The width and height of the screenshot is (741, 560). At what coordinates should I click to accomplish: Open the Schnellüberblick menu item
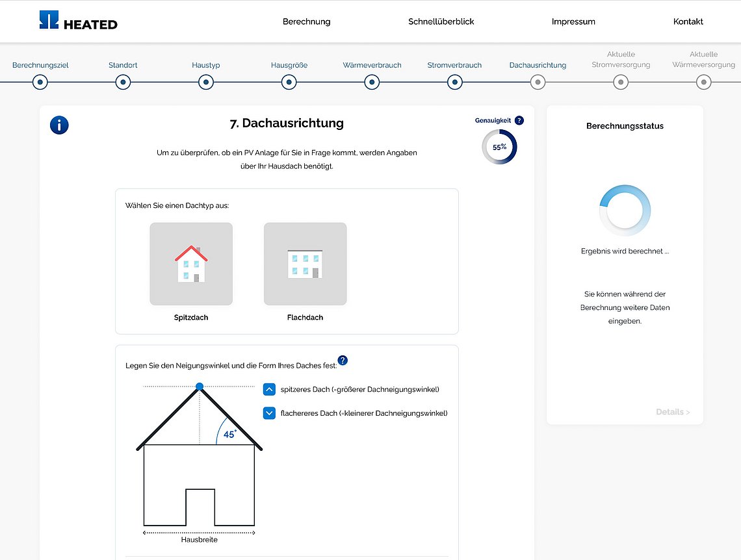441,21
